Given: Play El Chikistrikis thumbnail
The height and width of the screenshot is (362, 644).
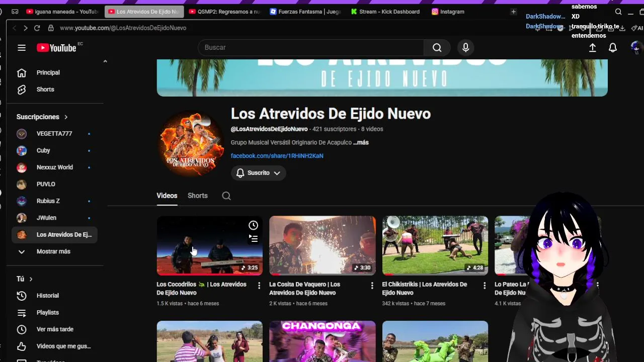Looking at the screenshot, I should pos(435,246).
